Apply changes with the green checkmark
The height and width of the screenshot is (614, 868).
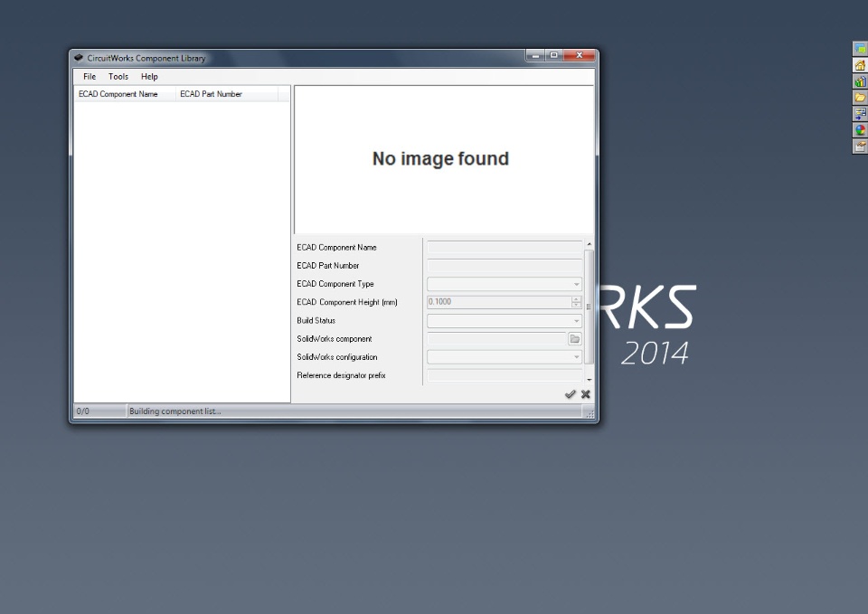(x=570, y=394)
